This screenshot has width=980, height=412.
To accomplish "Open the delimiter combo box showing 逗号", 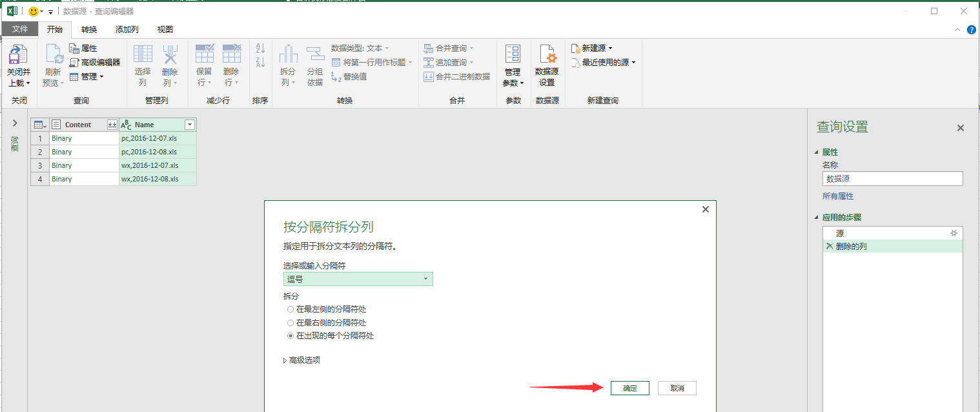I will point(358,279).
